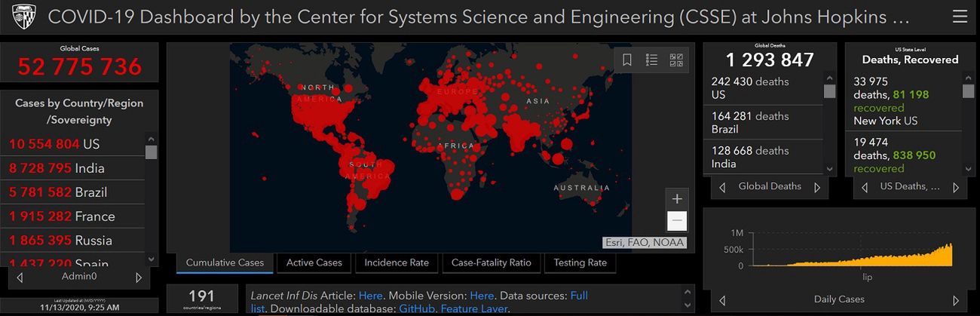Go to previous page before Admin0
This screenshot has height=316, width=980.
tap(20, 278)
